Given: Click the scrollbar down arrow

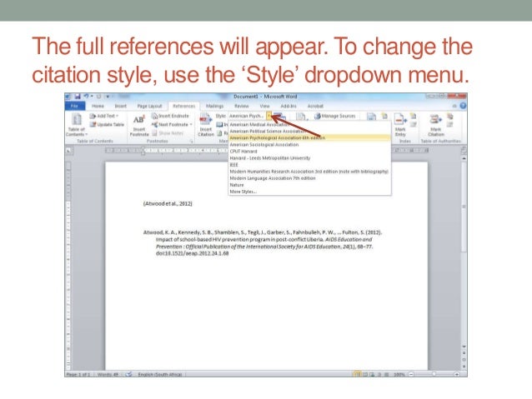Looking at the screenshot, I should pos(464,347).
